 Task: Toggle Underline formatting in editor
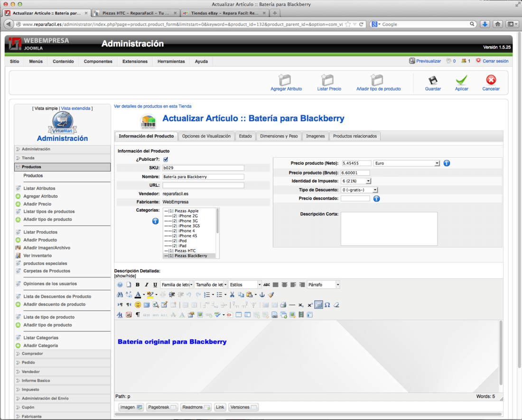[x=155, y=284]
